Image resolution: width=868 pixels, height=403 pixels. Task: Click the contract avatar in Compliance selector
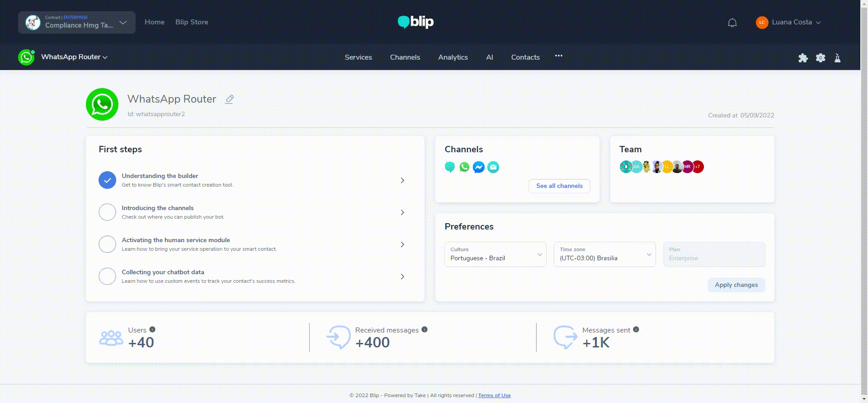pyautogui.click(x=33, y=23)
